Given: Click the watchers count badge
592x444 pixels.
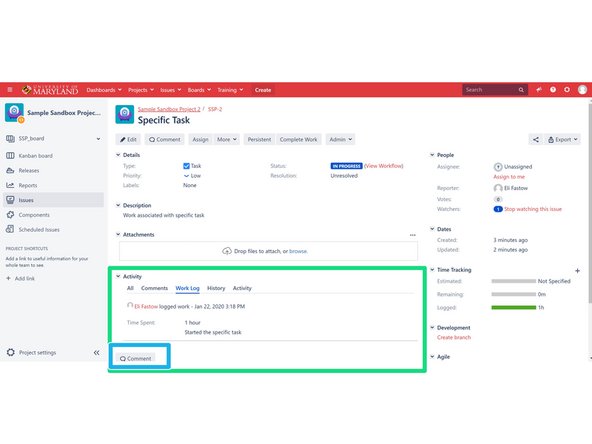Looking at the screenshot, I should (x=498, y=209).
